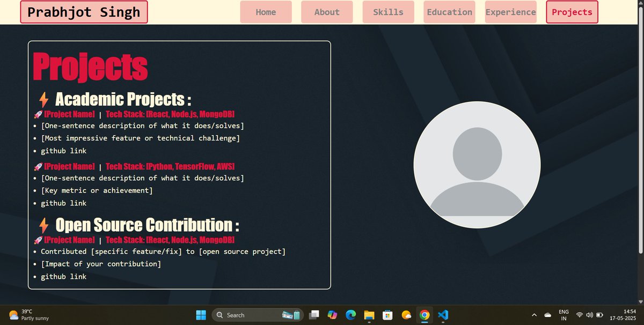Open the ENG IN language switcher
The image size is (644, 325).
pos(563,315)
